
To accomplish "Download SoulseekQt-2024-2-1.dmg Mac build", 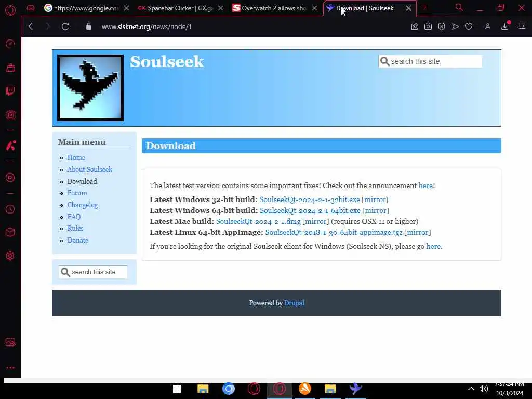I will coord(258,221).
